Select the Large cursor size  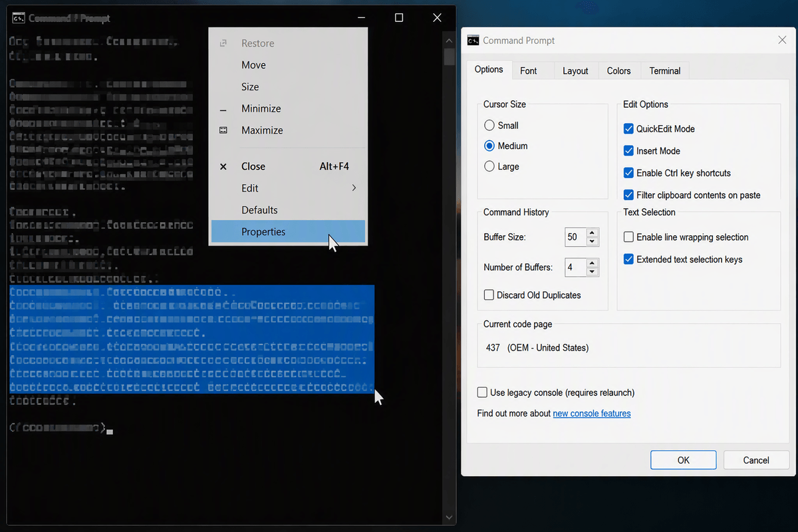[490, 166]
